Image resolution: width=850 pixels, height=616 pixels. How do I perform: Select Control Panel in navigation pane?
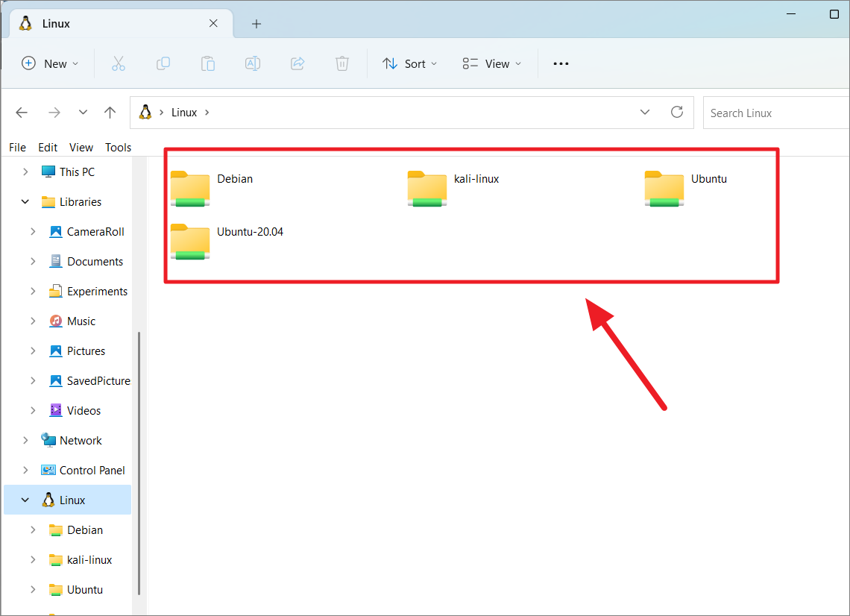coord(92,470)
